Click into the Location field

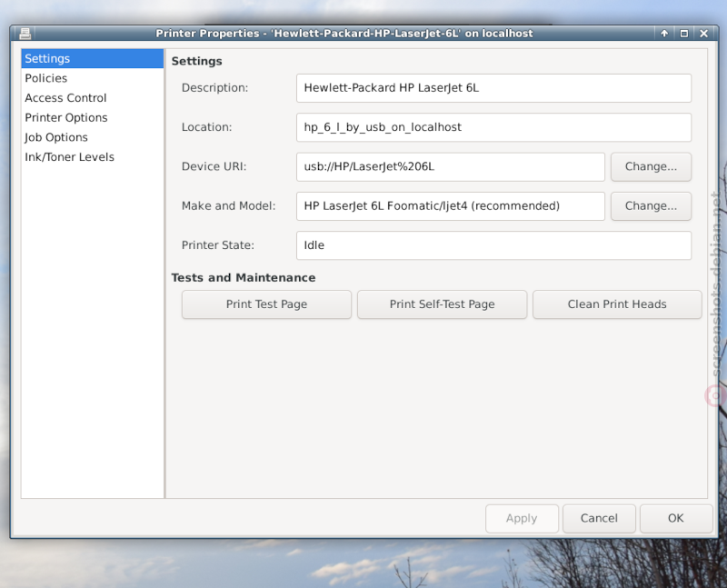coord(493,127)
